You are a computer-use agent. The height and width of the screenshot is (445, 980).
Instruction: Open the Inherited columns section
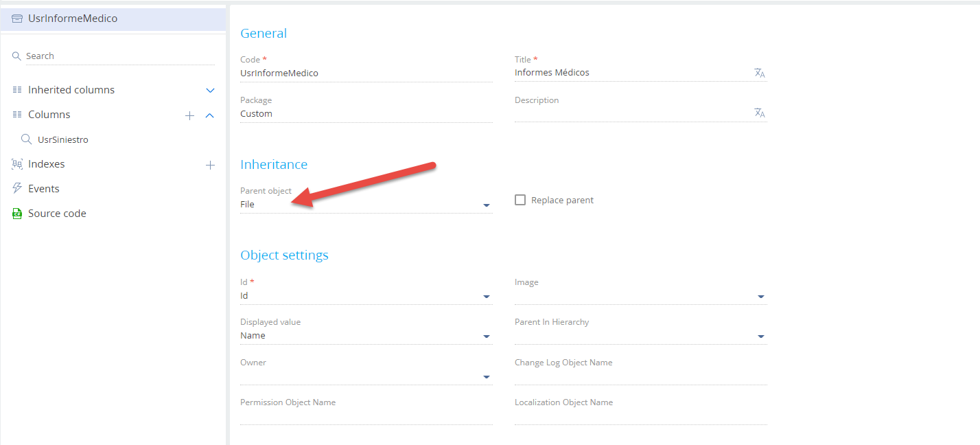[71, 90]
